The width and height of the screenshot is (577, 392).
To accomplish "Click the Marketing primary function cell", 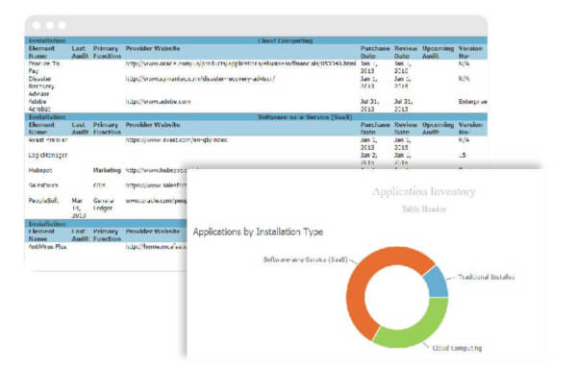I will click(x=107, y=171).
